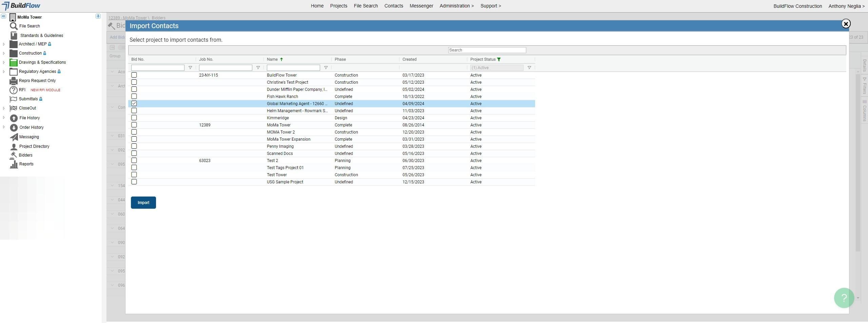Open the File Search magnifier icon in sidebar
Viewport: 868px width, 323px height.
[x=14, y=26]
